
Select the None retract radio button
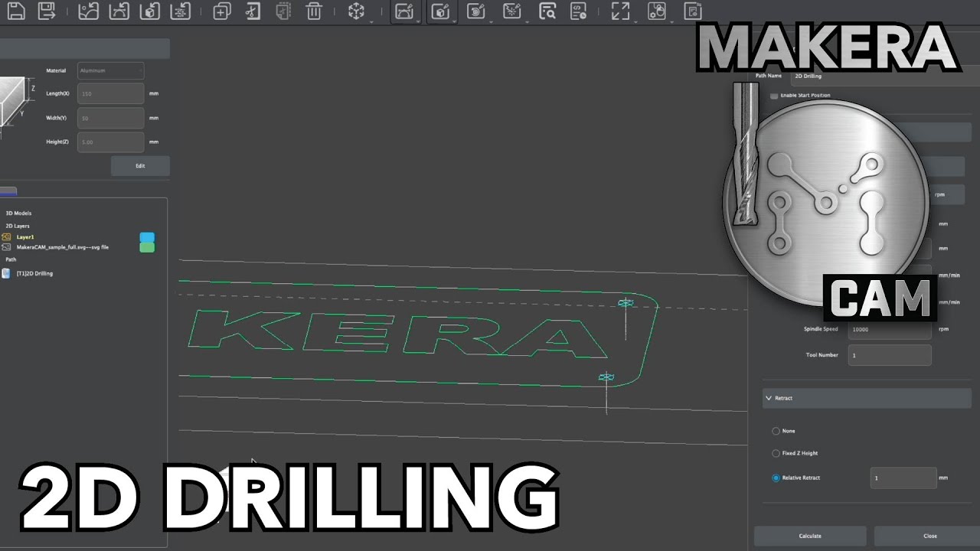[776, 431]
